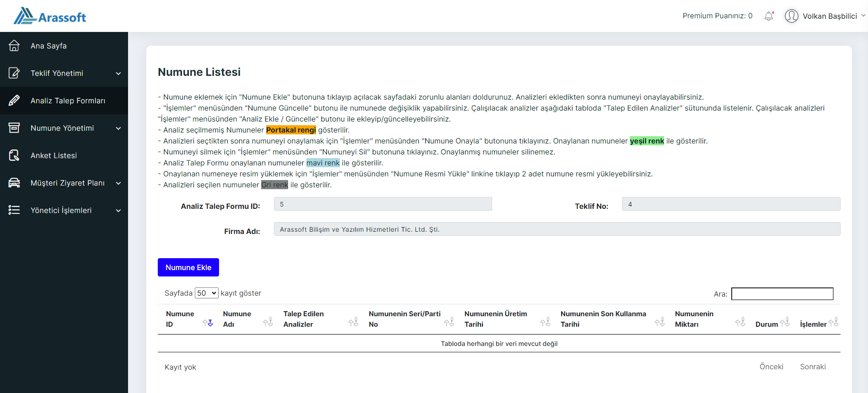Click the Ara search input field
Image resolution: width=868 pixels, height=393 pixels.
(782, 294)
